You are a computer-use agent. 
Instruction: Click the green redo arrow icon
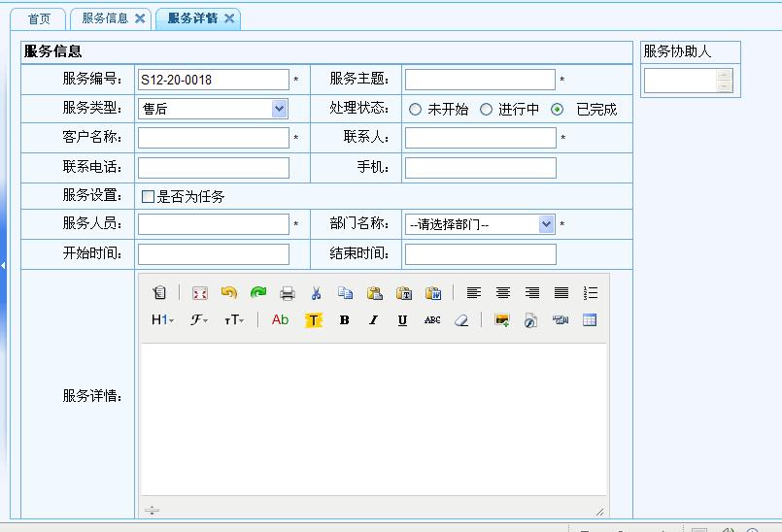257,293
